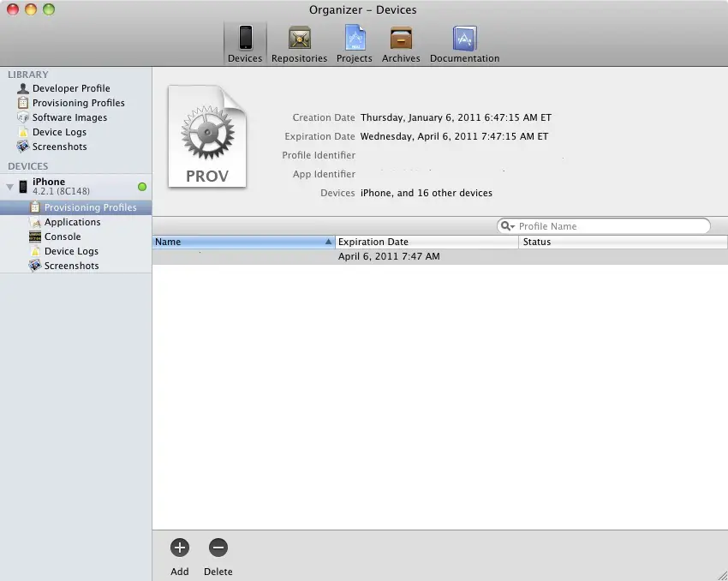Open the Documentation toolbar icon
728x581 pixels.
coord(464,42)
